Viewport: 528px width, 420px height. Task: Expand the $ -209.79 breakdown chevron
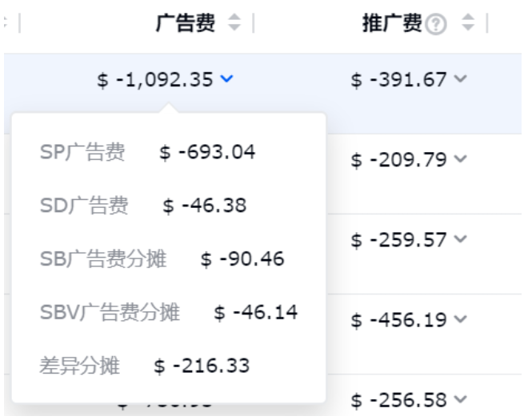[460, 158]
